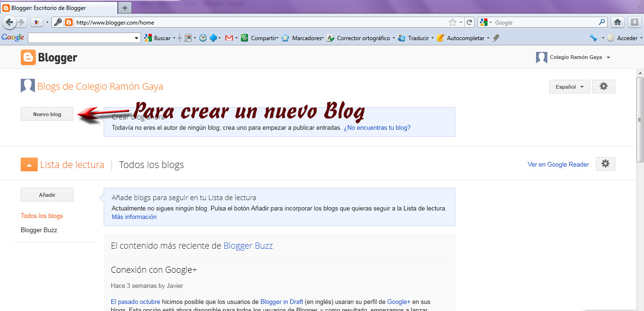644x311 pixels.
Task: Click the Compartir icon on the Google toolbar
Action: click(245, 38)
